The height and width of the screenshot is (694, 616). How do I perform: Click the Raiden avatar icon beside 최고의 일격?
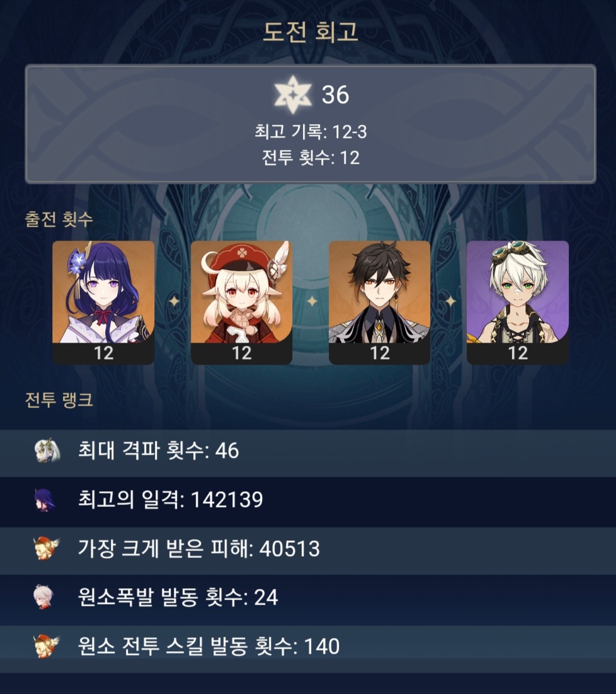(45, 500)
